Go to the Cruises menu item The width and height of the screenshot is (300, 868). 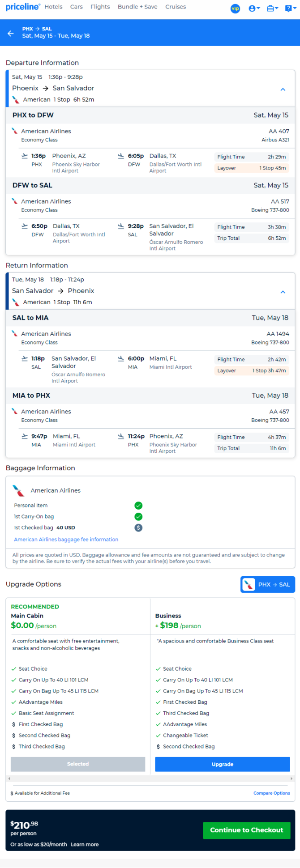click(176, 7)
